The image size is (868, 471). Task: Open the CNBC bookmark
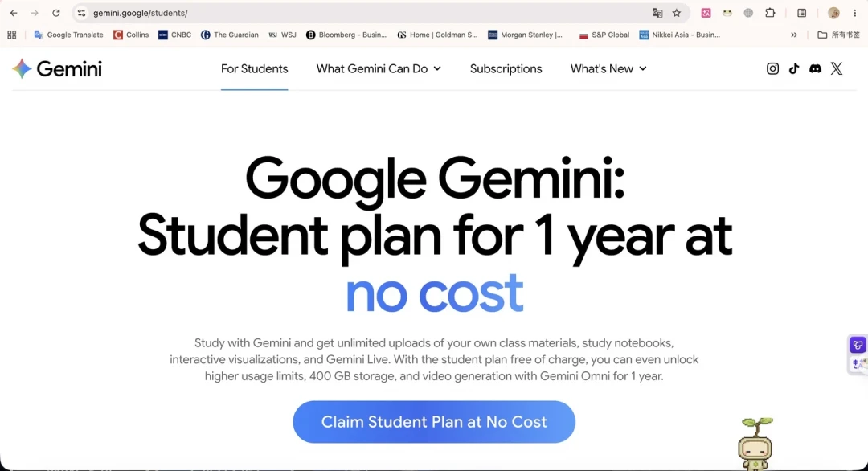tap(175, 35)
